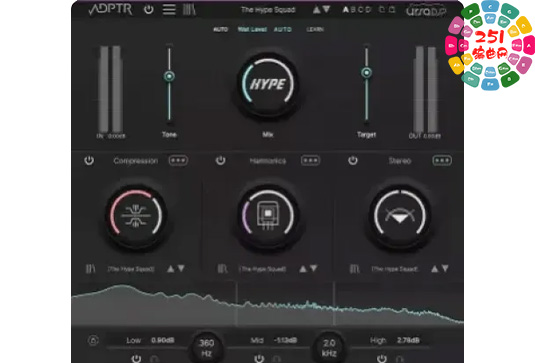535x363 pixels.
Task: Next Stereo preset down arrow
Action: (x=445, y=269)
